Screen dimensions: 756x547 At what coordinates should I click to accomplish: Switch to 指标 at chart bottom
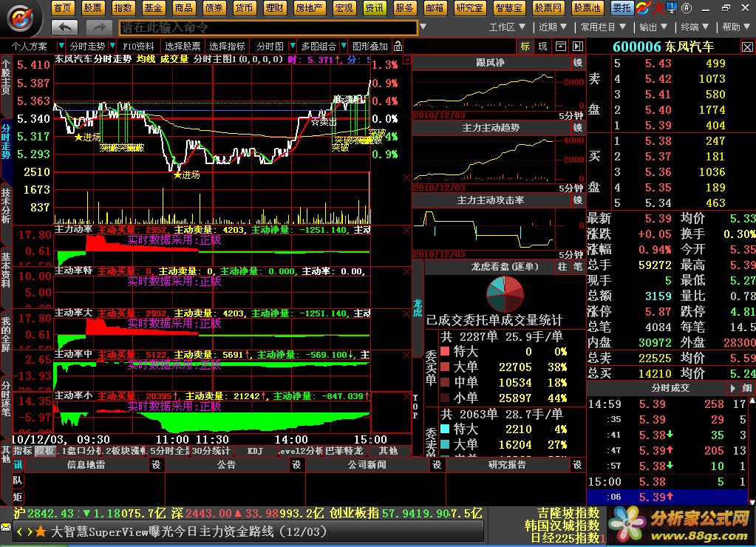23,451
